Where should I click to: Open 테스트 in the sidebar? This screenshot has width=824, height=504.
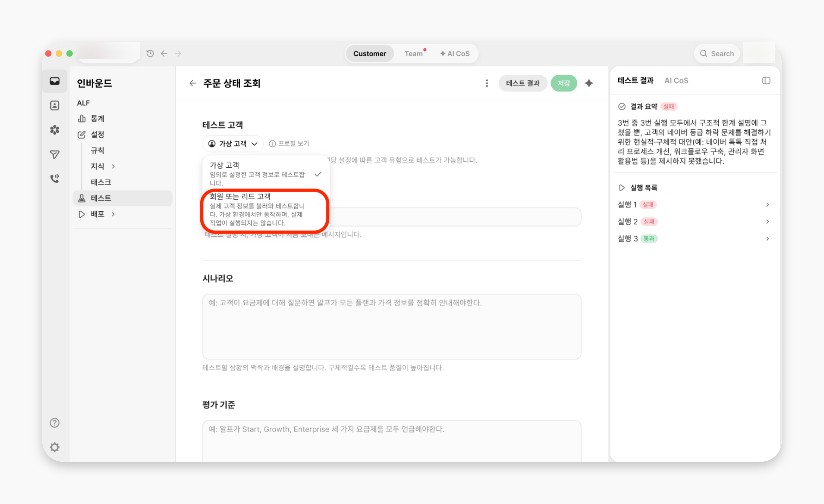(x=123, y=198)
